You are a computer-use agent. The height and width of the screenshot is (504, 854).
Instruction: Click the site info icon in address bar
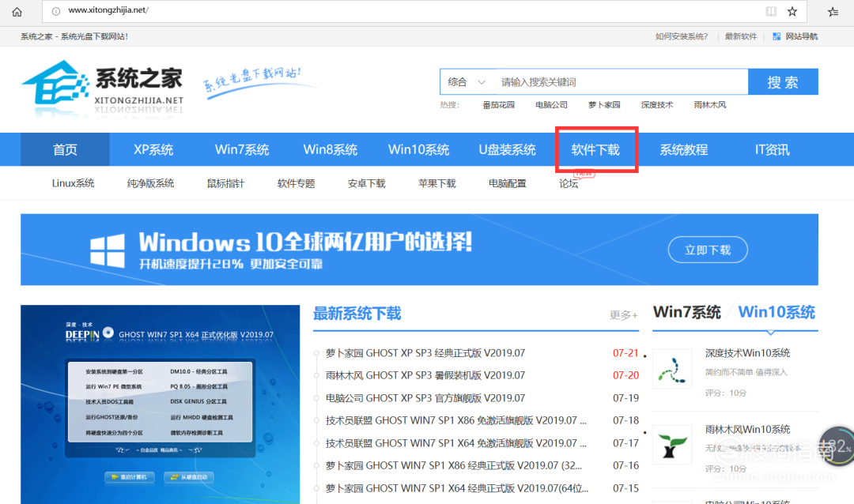tap(55, 11)
